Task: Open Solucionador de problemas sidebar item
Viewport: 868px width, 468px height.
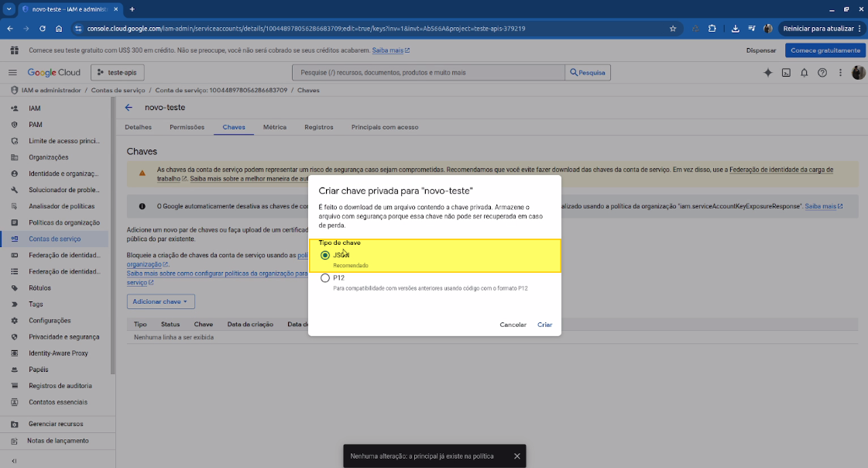Action: click(x=55, y=190)
